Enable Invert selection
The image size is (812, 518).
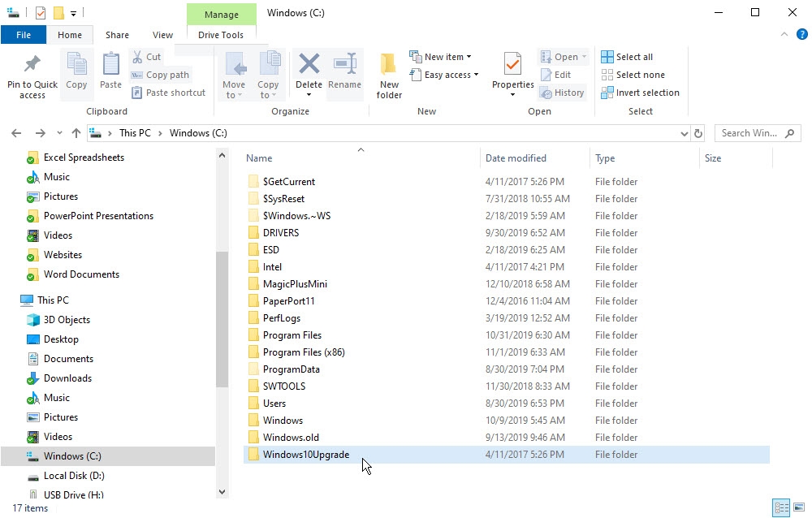[640, 92]
